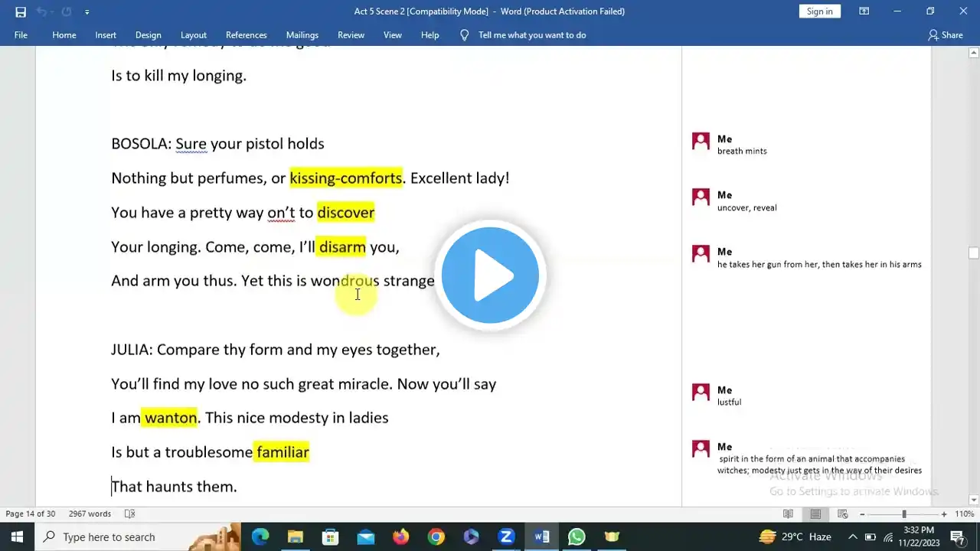Image resolution: width=980 pixels, height=551 pixels.
Task: Open Zoom app from the taskbar
Action: click(x=506, y=536)
